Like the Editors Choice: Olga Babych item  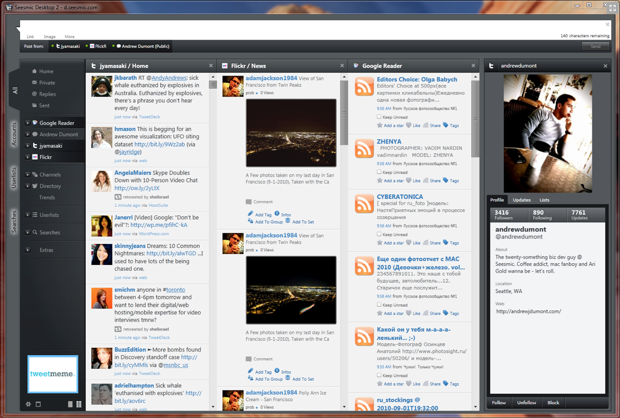413,125
